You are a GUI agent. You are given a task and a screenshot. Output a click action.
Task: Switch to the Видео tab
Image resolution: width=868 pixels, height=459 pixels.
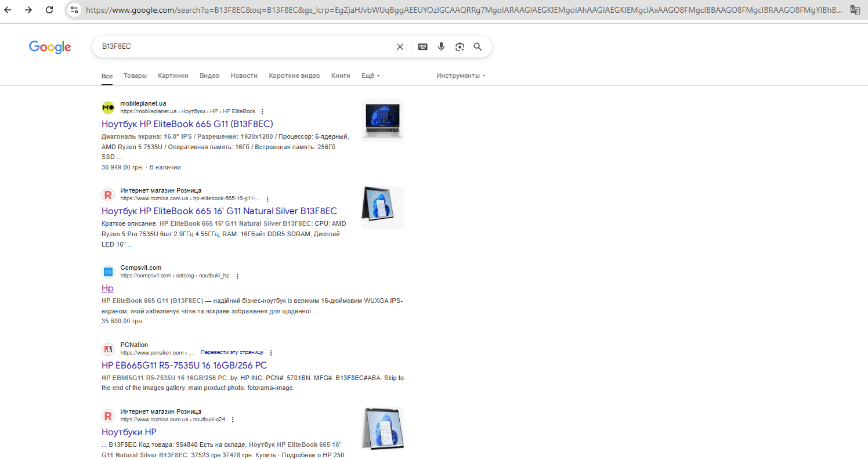pos(209,76)
